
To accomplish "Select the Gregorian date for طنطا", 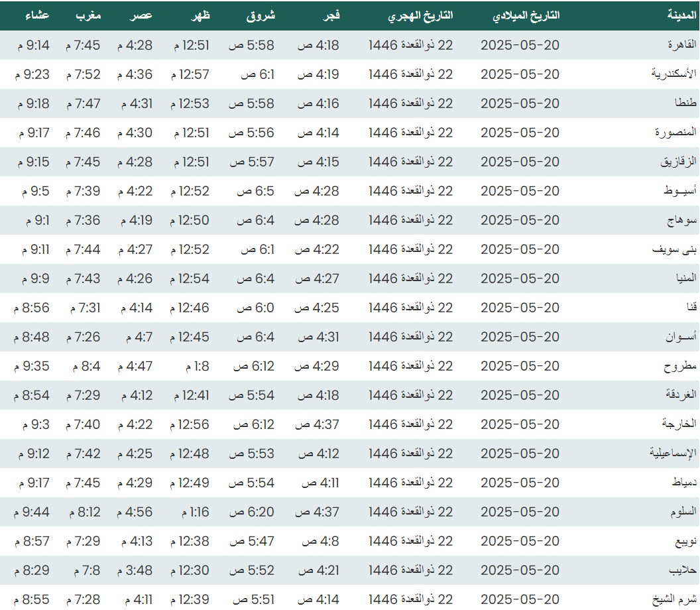I will click(x=520, y=103).
